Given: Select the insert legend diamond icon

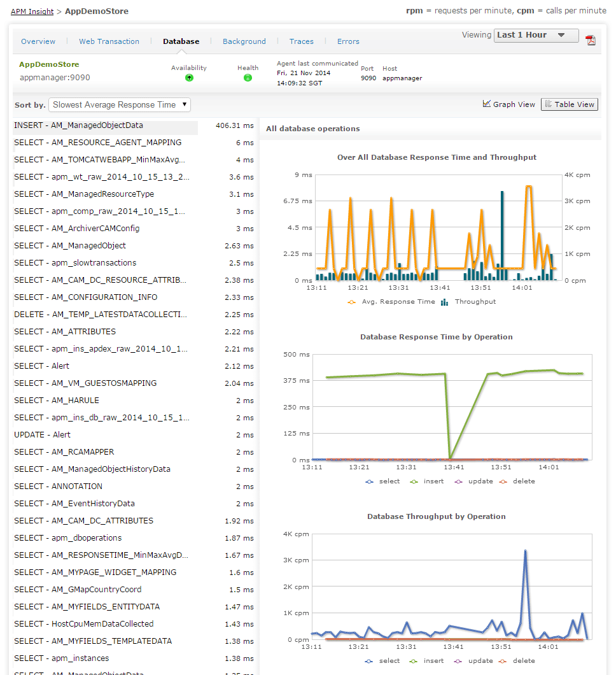Looking at the screenshot, I should (x=415, y=481).
